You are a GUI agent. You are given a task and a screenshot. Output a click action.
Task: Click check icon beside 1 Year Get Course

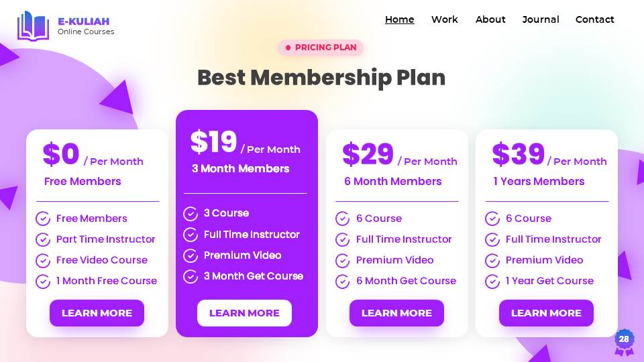point(492,281)
